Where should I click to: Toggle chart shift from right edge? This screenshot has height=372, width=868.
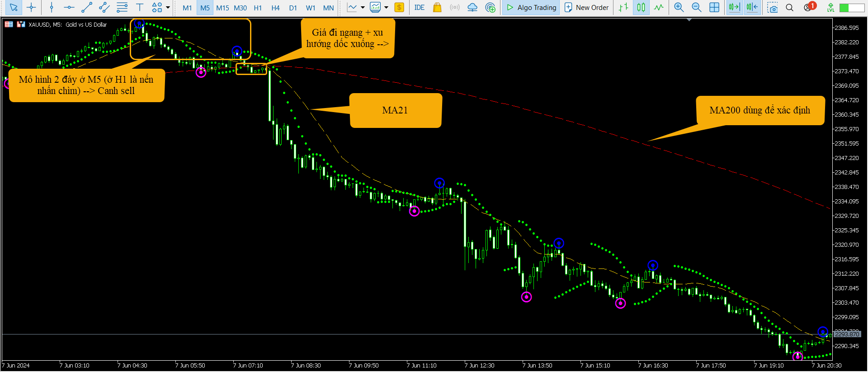[752, 7]
